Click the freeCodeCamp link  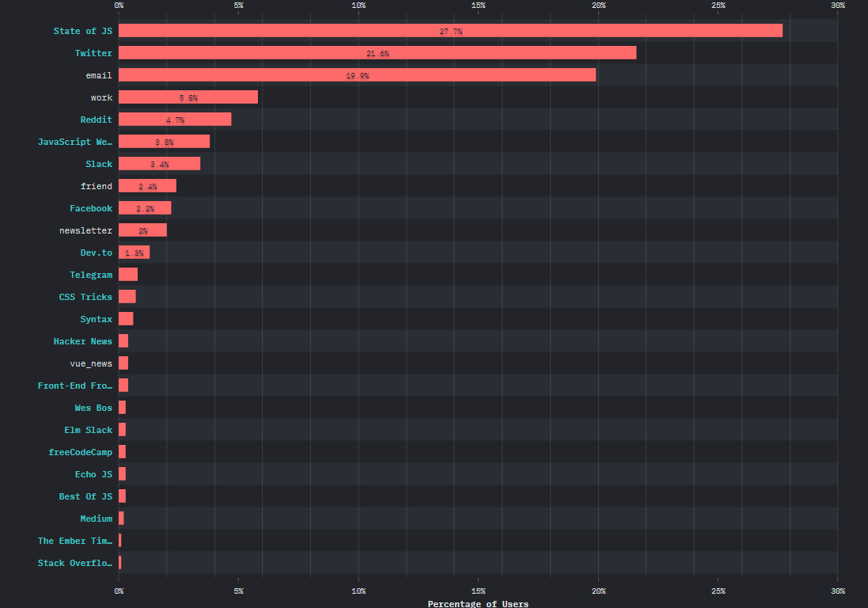(80, 452)
